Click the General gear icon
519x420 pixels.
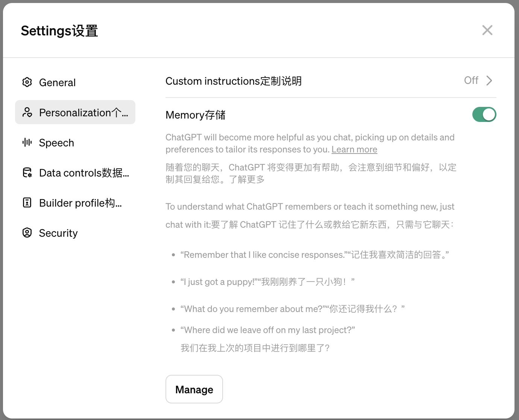pyautogui.click(x=27, y=82)
